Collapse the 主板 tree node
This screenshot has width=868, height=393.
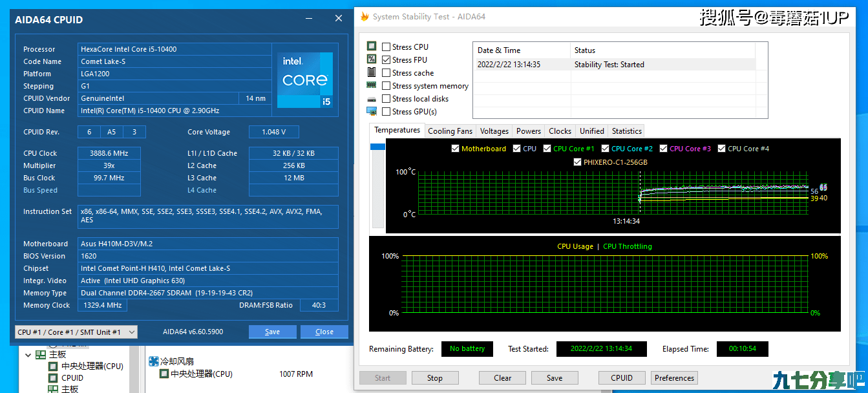click(28, 355)
